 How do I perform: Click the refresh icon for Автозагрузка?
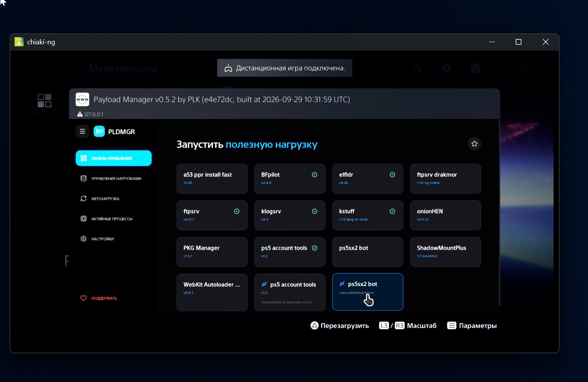click(x=83, y=198)
